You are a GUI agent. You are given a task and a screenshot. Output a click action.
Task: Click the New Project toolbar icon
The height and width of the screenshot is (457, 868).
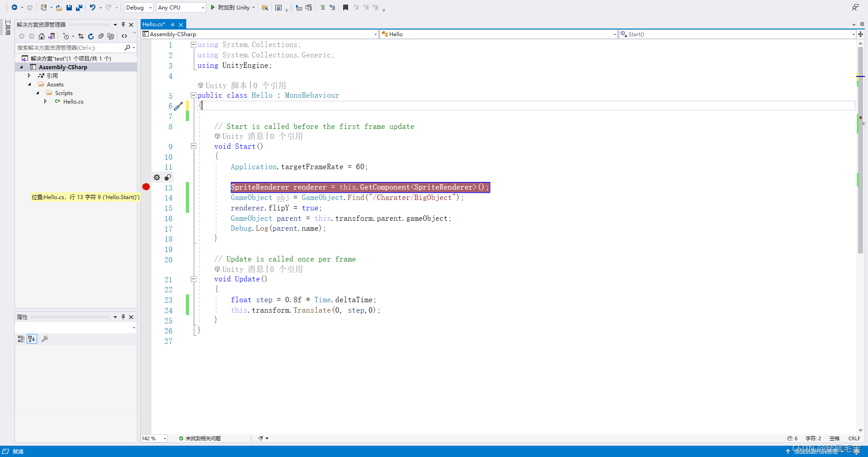[43, 7]
